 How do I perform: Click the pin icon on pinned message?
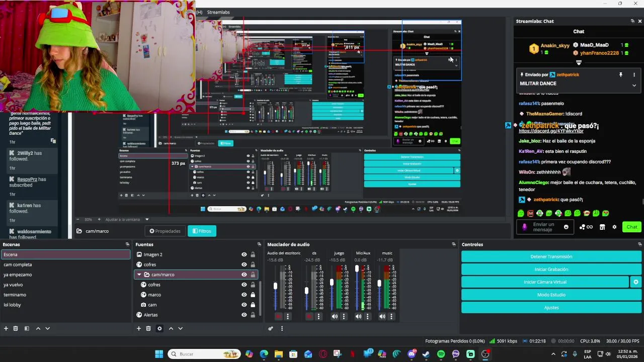tap(621, 74)
